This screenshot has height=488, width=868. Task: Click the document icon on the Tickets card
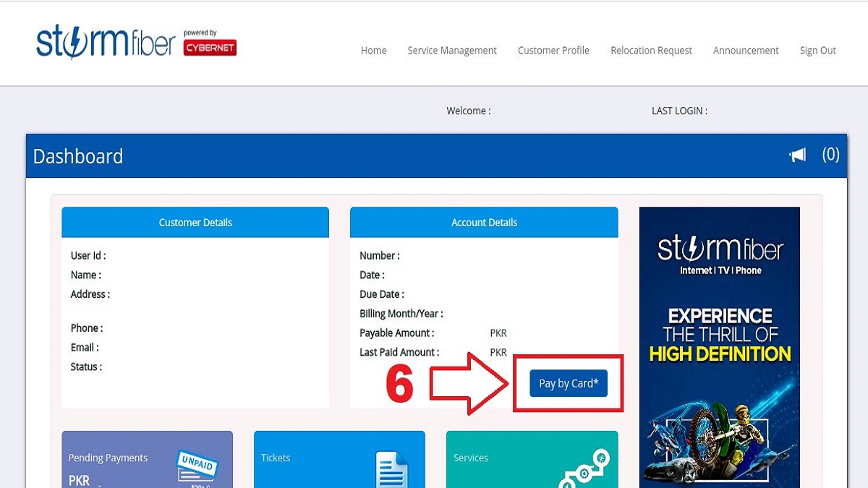click(391, 469)
